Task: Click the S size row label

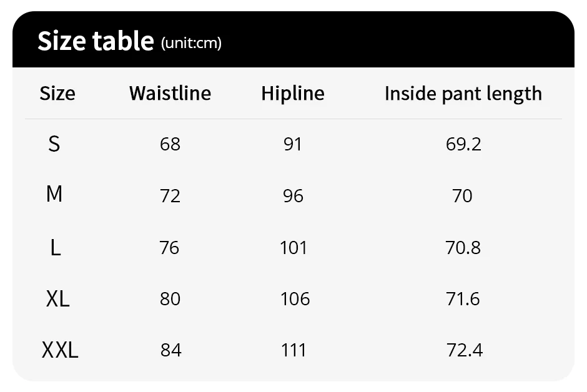Action: click(x=54, y=144)
